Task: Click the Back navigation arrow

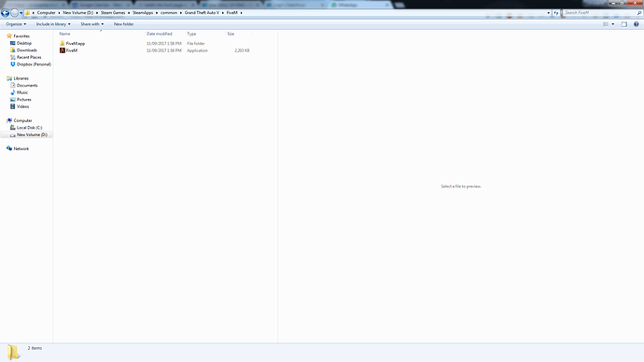Action: (x=5, y=13)
